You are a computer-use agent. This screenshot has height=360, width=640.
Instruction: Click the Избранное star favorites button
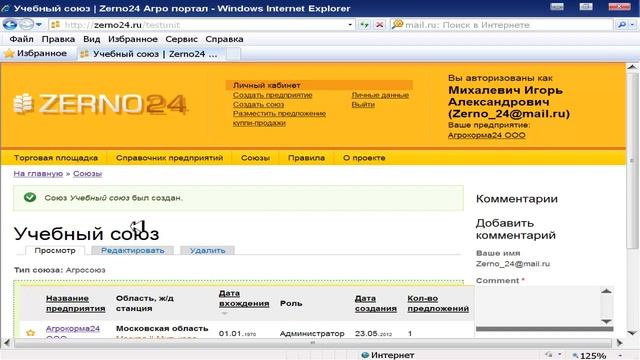click(x=36, y=53)
